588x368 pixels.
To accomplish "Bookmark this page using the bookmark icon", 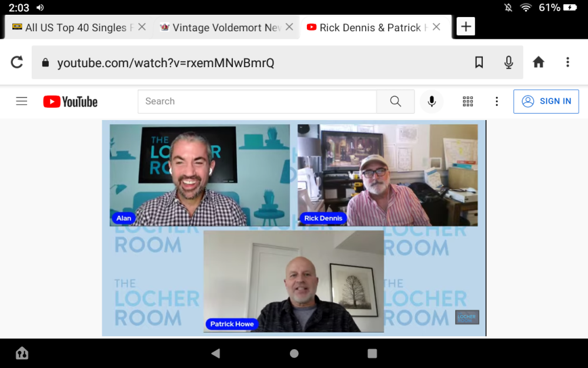I will pyautogui.click(x=479, y=62).
